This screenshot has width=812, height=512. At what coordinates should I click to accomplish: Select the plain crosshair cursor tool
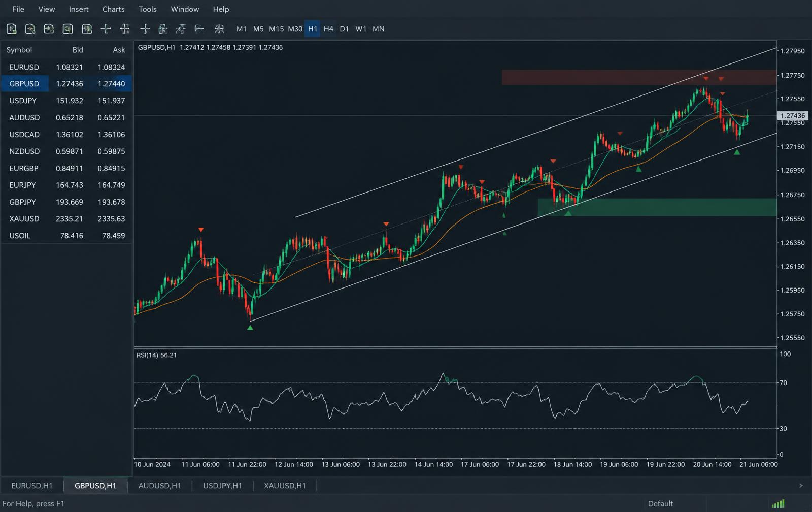pos(106,29)
